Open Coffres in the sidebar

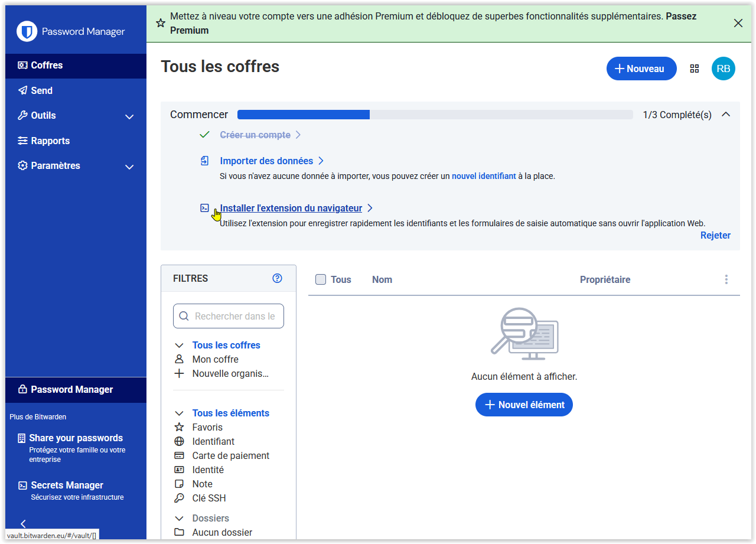pos(76,66)
